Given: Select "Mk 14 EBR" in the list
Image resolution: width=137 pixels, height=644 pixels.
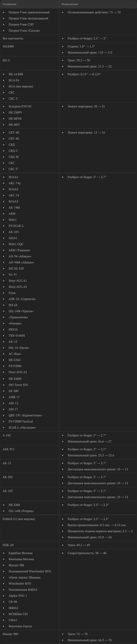Looking at the screenshot, I should coord(16,74).
